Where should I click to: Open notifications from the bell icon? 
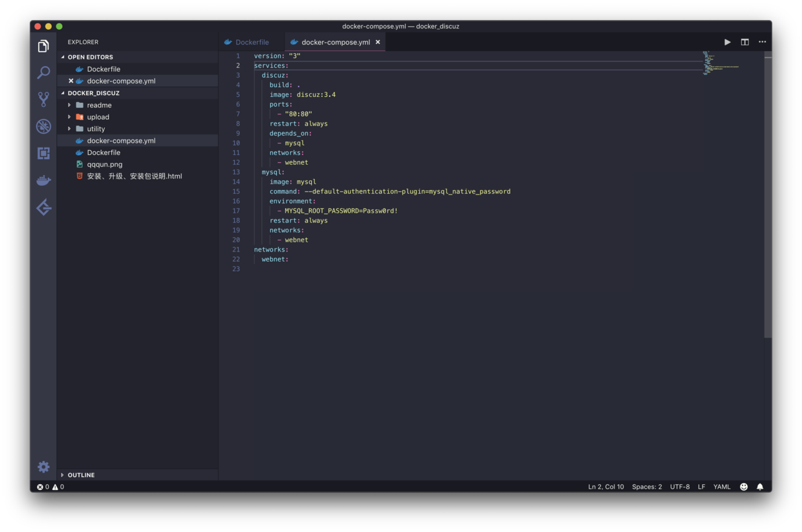click(x=760, y=486)
